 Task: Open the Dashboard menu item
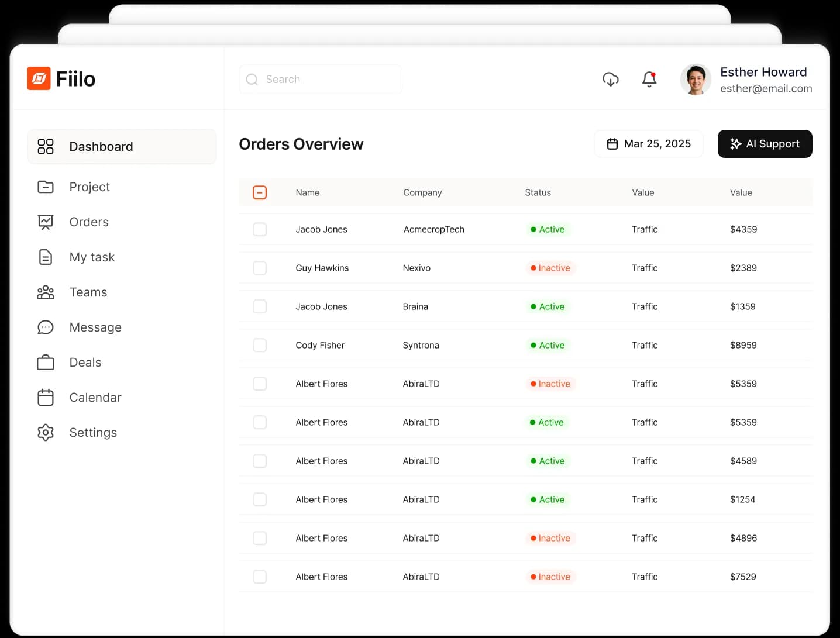pyautogui.click(x=122, y=146)
